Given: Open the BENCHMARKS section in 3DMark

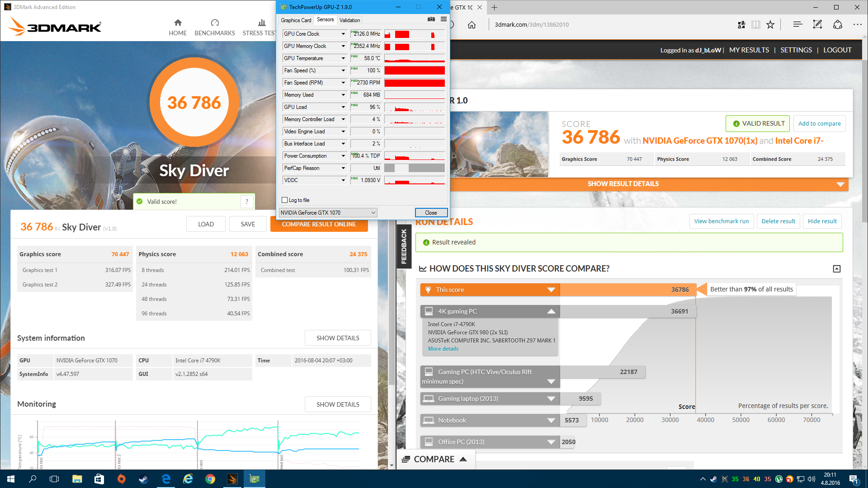Looking at the screenshot, I should pos(215,28).
